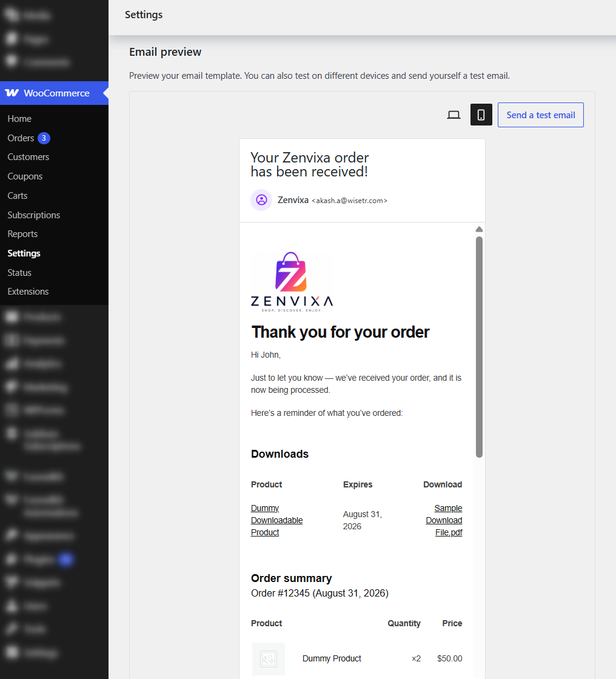Click the Zenvixa logo image

coord(292,281)
